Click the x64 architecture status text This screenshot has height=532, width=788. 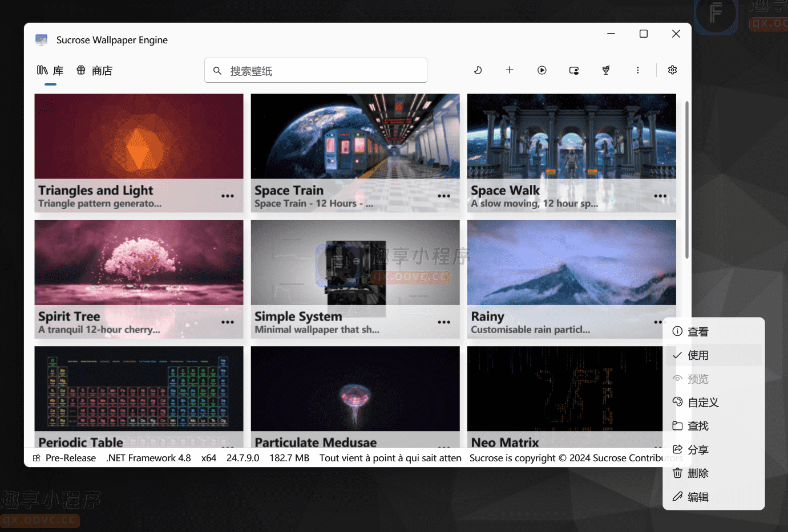point(209,458)
